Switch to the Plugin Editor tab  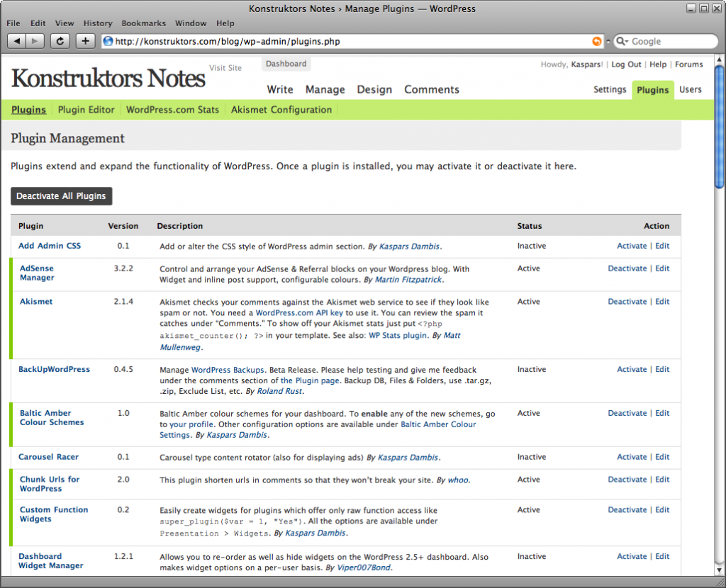86,110
